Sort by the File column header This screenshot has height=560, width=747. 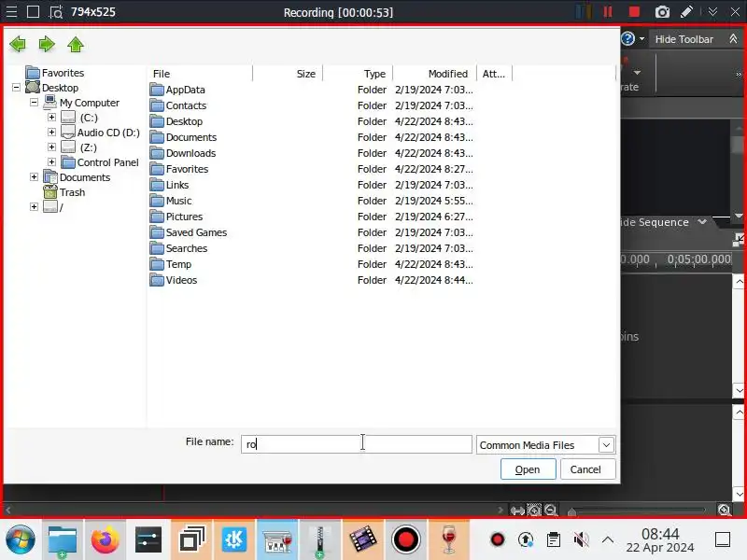click(200, 74)
